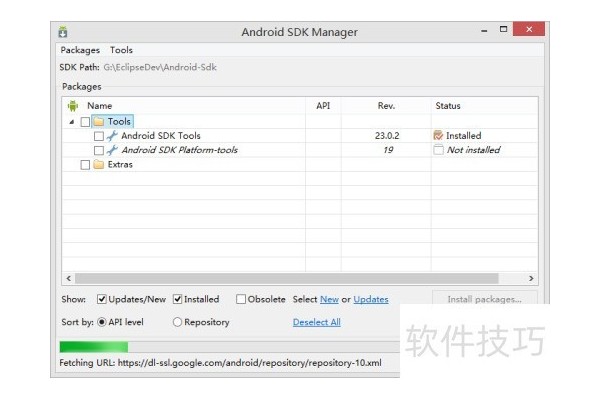Check the Android SDK Platform-tools checkbox

coord(99,150)
